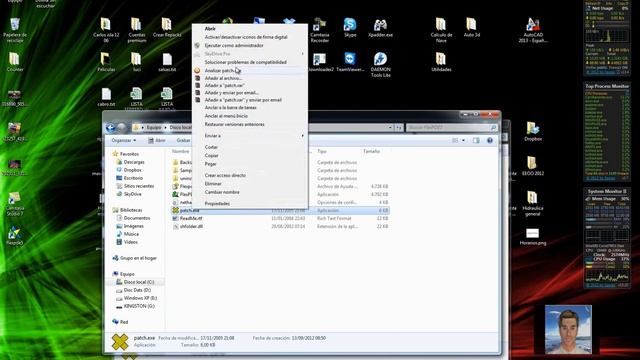640x360 pixels.
Task: Open the Auto 3d desktop folder
Action: click(x=471, y=27)
